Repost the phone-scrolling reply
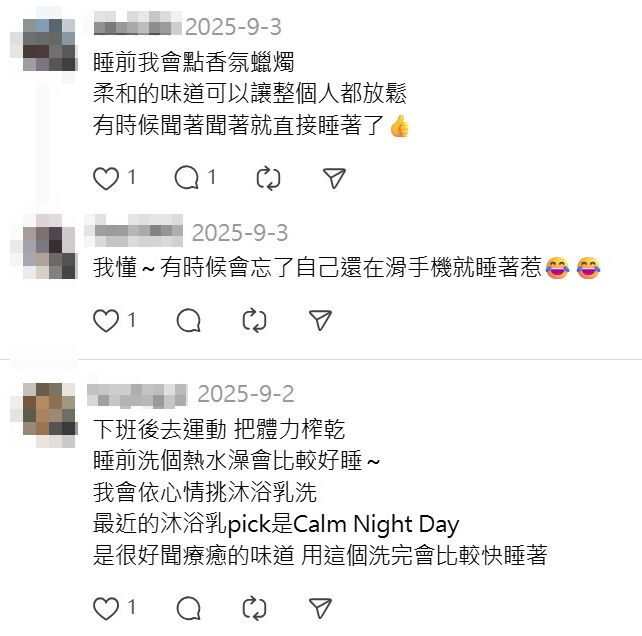The width and height of the screenshot is (642, 636). click(x=254, y=320)
